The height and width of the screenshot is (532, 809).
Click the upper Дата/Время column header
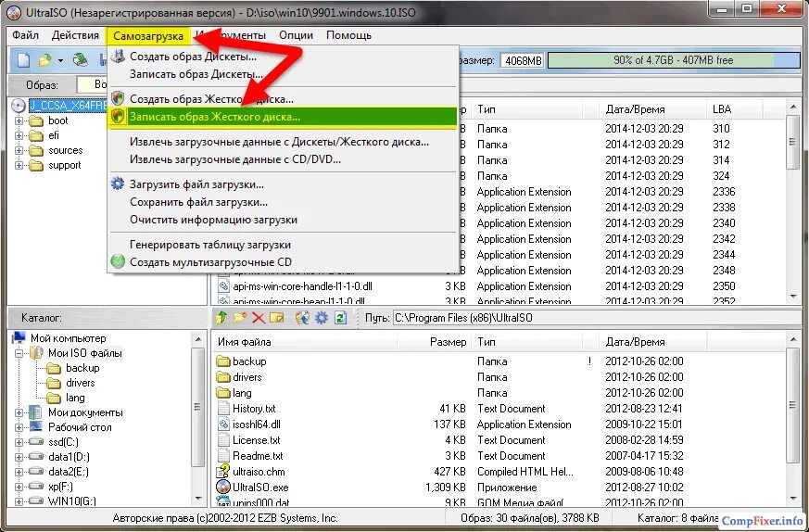click(652, 109)
